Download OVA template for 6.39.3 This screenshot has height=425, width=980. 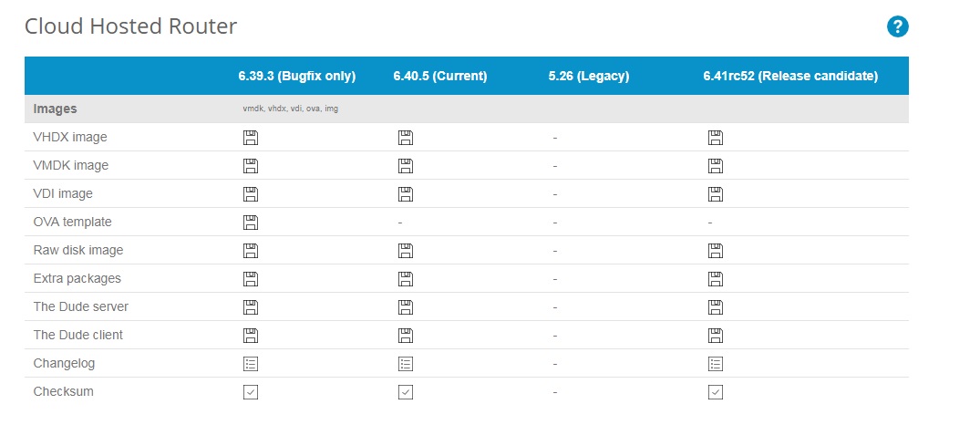[250, 222]
